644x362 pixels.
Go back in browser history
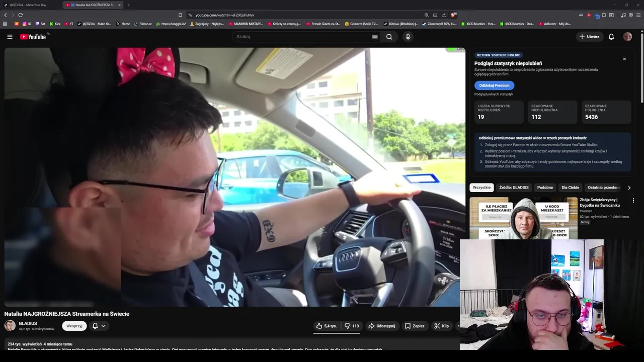click(x=6, y=15)
